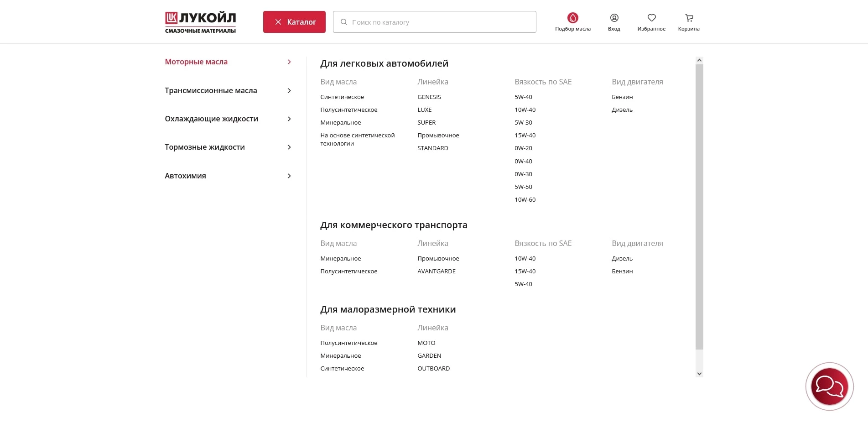The width and height of the screenshot is (868, 423).
Task: Click the scrollbar down arrow
Action: click(699, 374)
